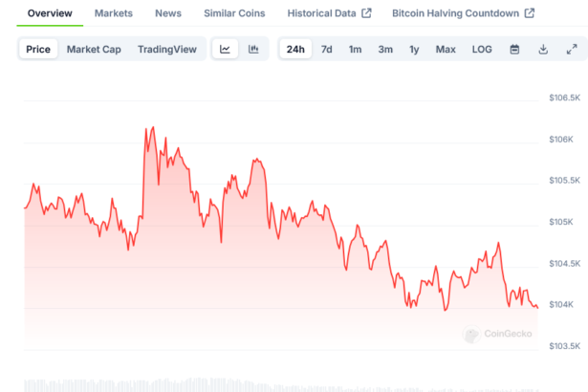The image size is (588, 392).
Task: Select the Market Cap chart mode
Action: [x=94, y=50]
